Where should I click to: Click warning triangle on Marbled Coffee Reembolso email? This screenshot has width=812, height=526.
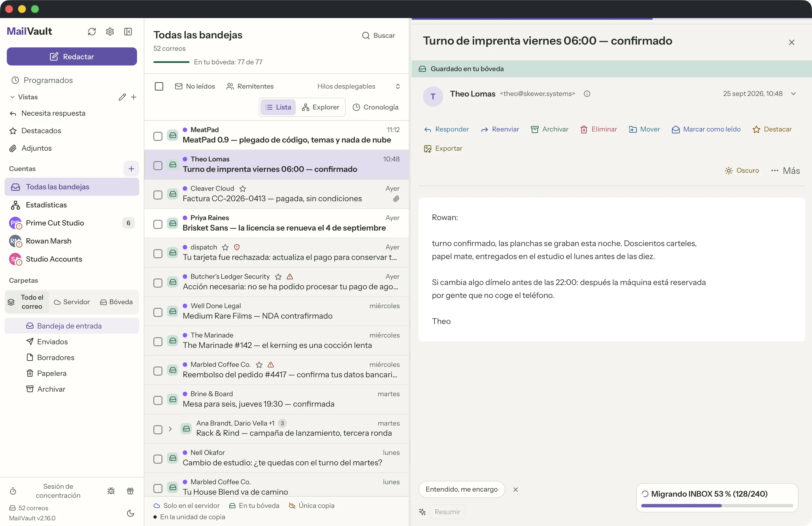pos(271,365)
